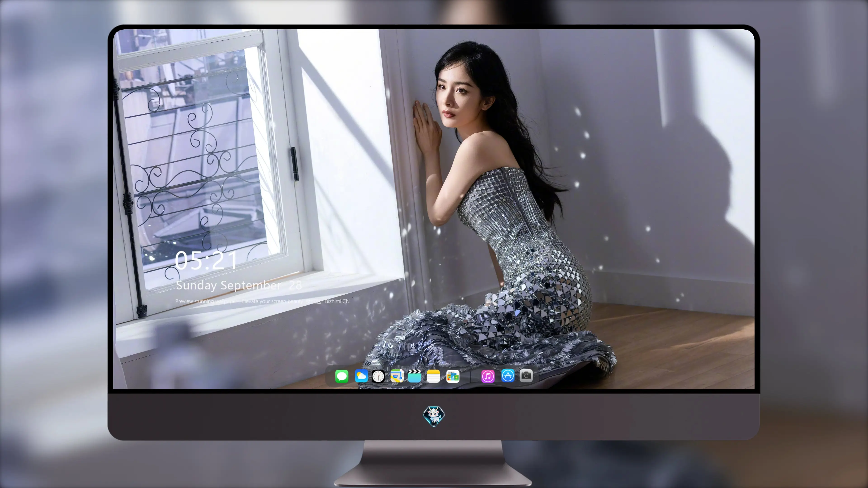
Task: Open the grey Camera app in dock
Action: (x=526, y=375)
